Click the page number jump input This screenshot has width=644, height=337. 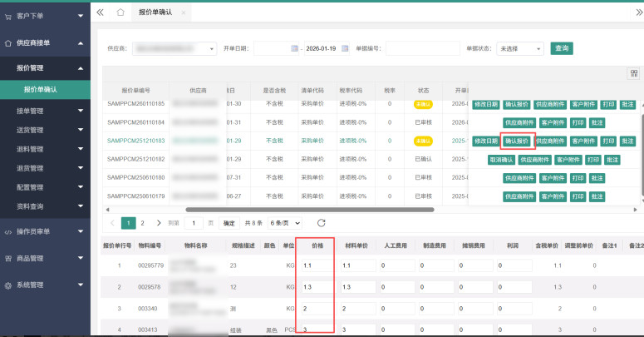194,223
